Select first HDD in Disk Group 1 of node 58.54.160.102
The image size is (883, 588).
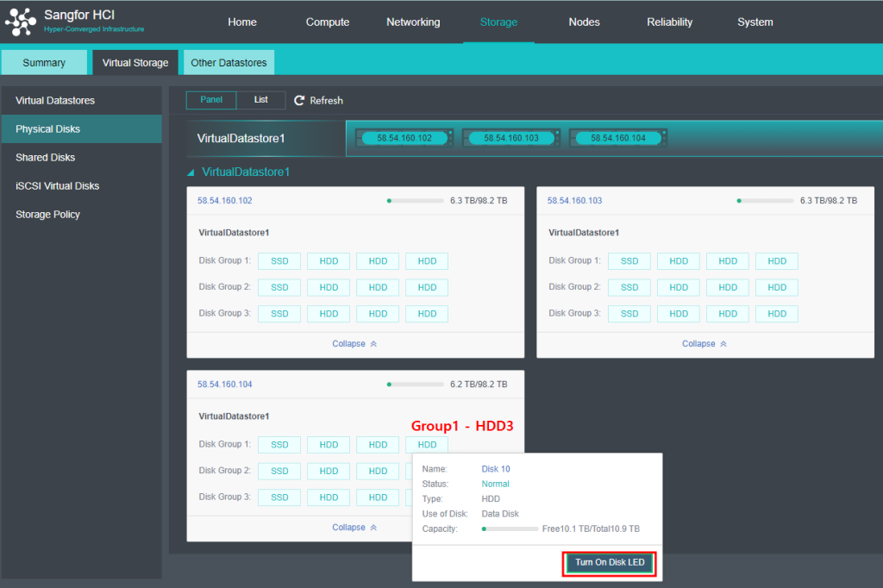329,261
